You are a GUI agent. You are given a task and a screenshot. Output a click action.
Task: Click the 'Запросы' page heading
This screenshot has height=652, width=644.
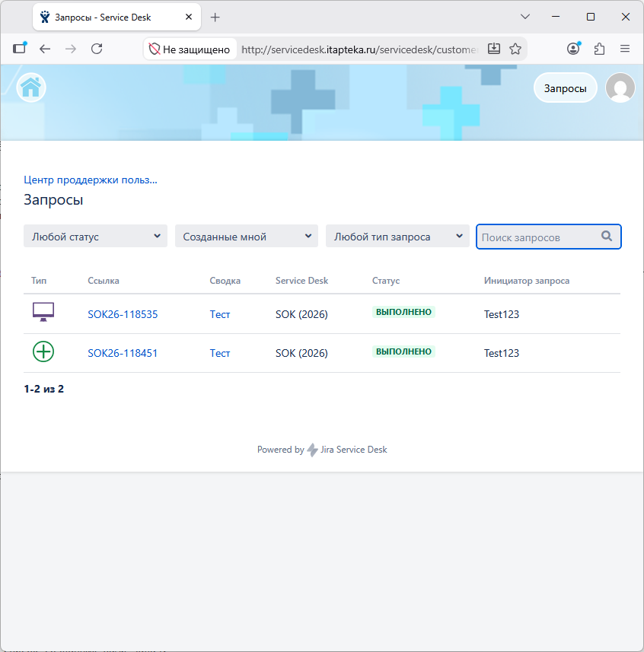click(x=53, y=199)
